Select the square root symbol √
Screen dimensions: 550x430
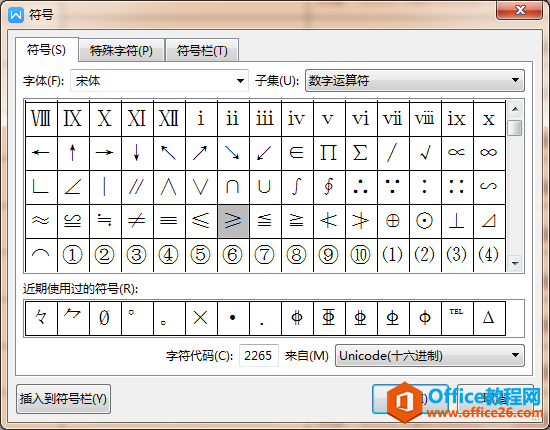point(425,153)
